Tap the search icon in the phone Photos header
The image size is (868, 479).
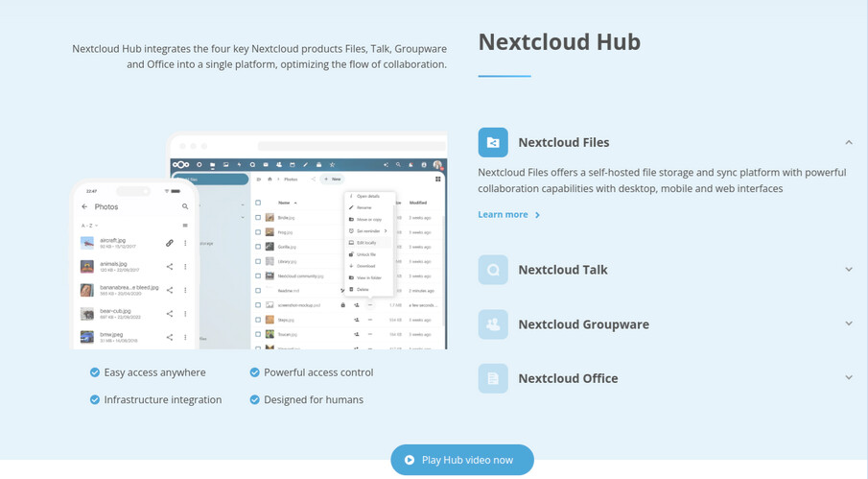coord(185,206)
